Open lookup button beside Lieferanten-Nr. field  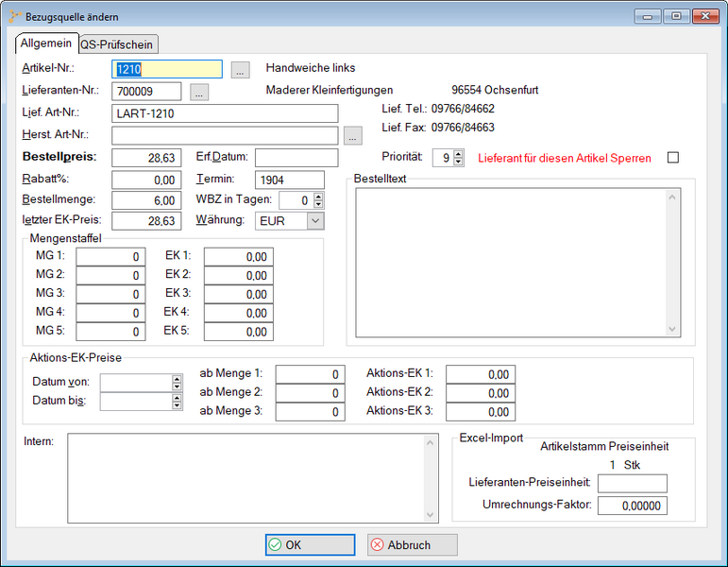(198, 93)
